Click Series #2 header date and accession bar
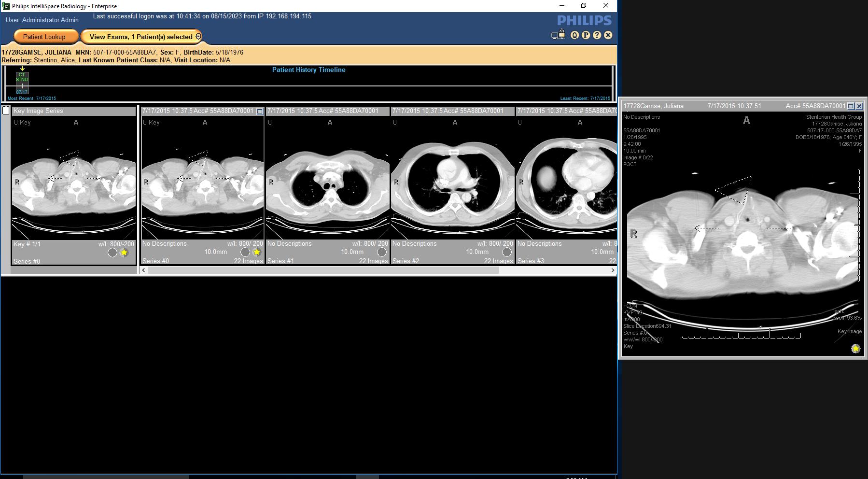This screenshot has height=479, width=868. tap(453, 111)
